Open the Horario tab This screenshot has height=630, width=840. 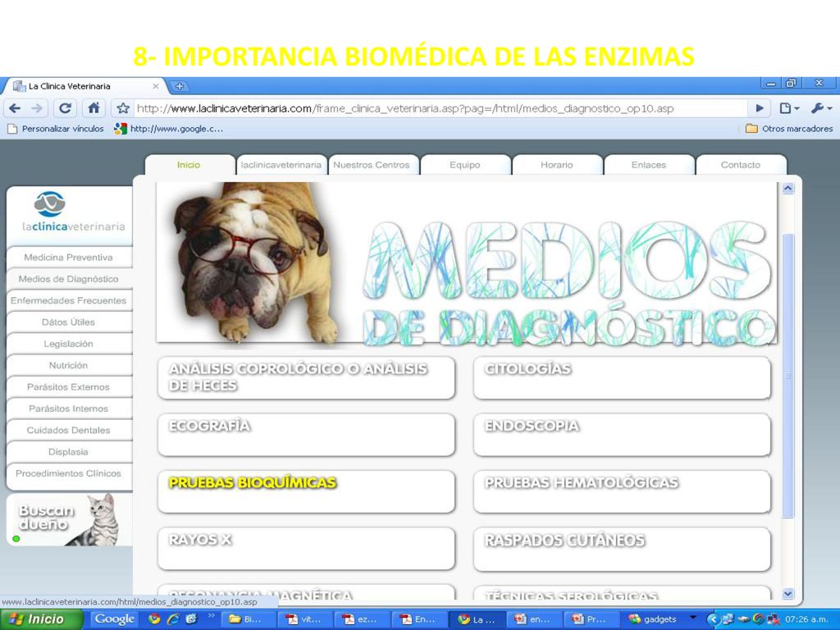pyautogui.click(x=557, y=165)
